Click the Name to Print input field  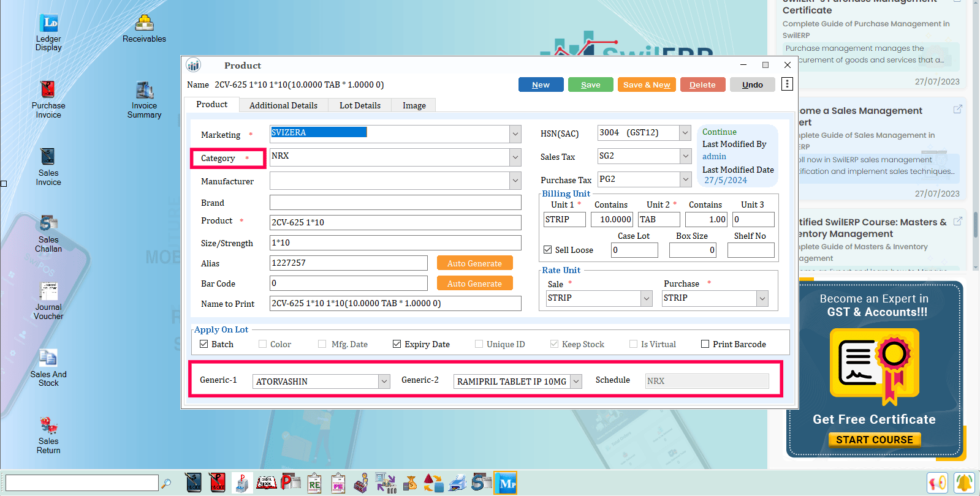[x=395, y=304]
